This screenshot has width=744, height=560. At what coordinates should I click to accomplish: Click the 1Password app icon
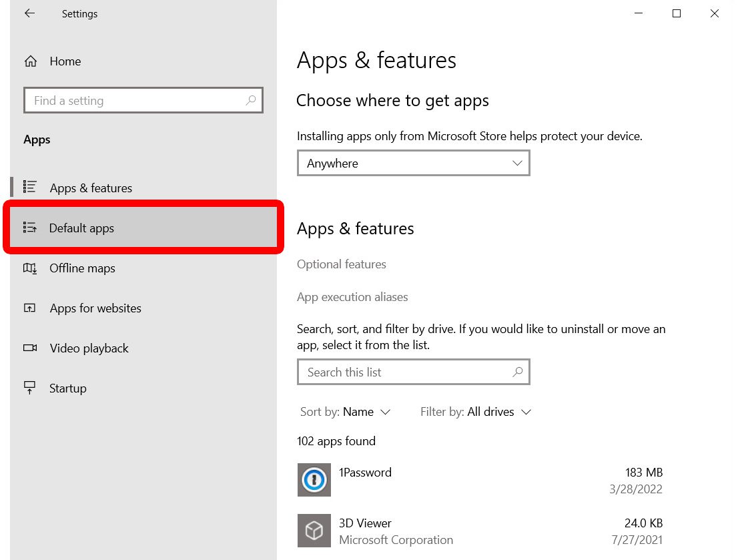coord(314,480)
